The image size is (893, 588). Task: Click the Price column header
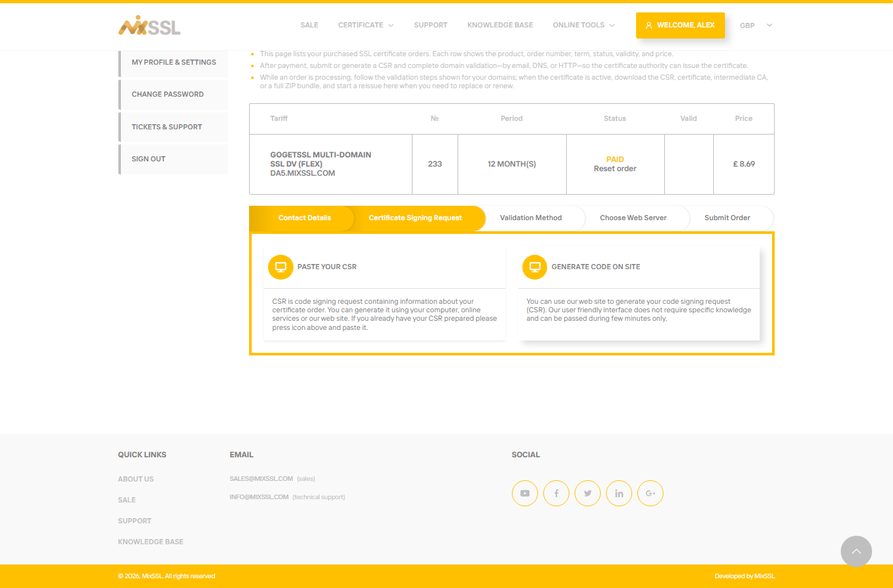click(x=744, y=118)
